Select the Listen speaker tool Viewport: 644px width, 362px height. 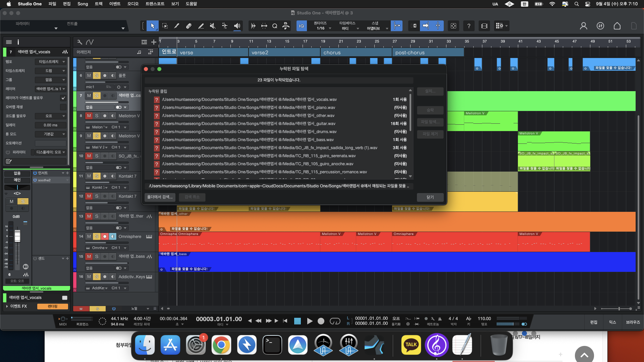pos(237,26)
